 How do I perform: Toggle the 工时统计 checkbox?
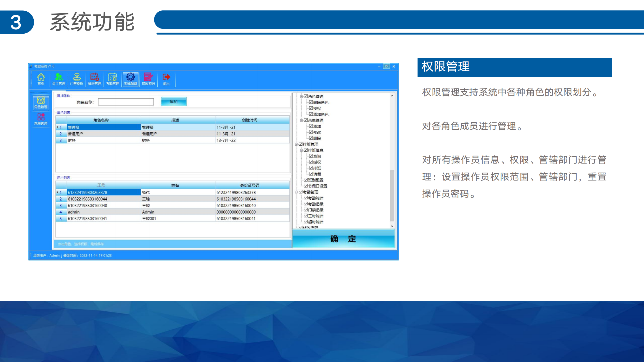point(306,216)
